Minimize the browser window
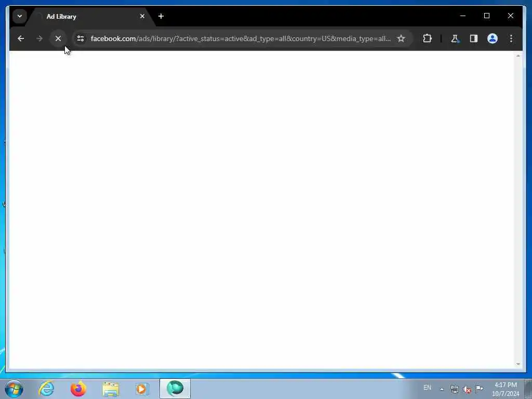Viewport: 532px width, 399px height. [463, 16]
